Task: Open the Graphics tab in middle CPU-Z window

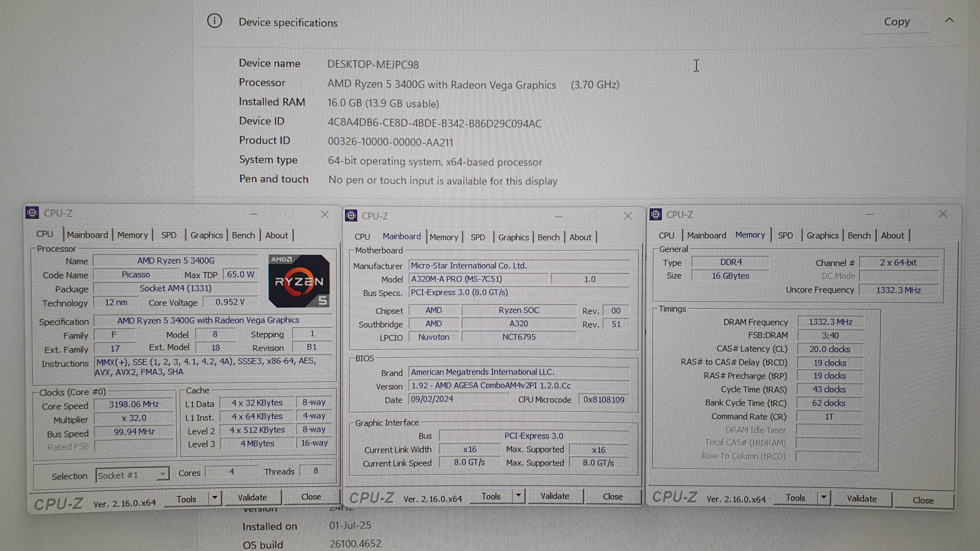Action: [513, 237]
